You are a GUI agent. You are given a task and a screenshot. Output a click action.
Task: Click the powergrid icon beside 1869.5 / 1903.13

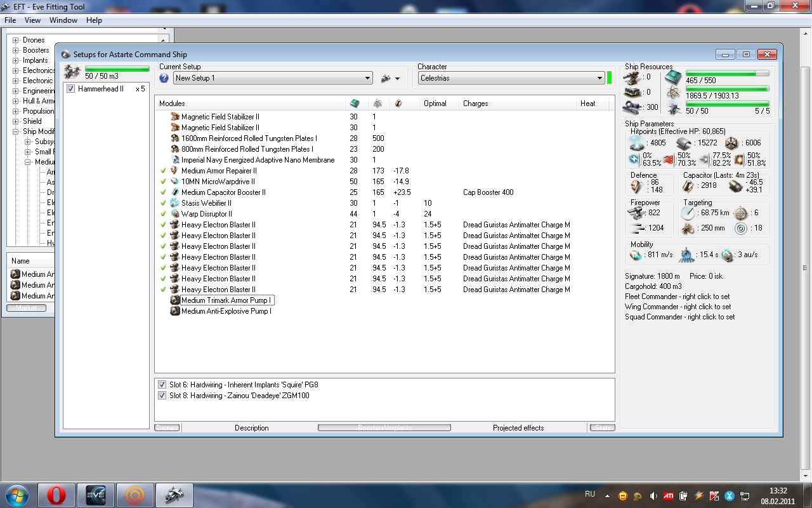(673, 93)
